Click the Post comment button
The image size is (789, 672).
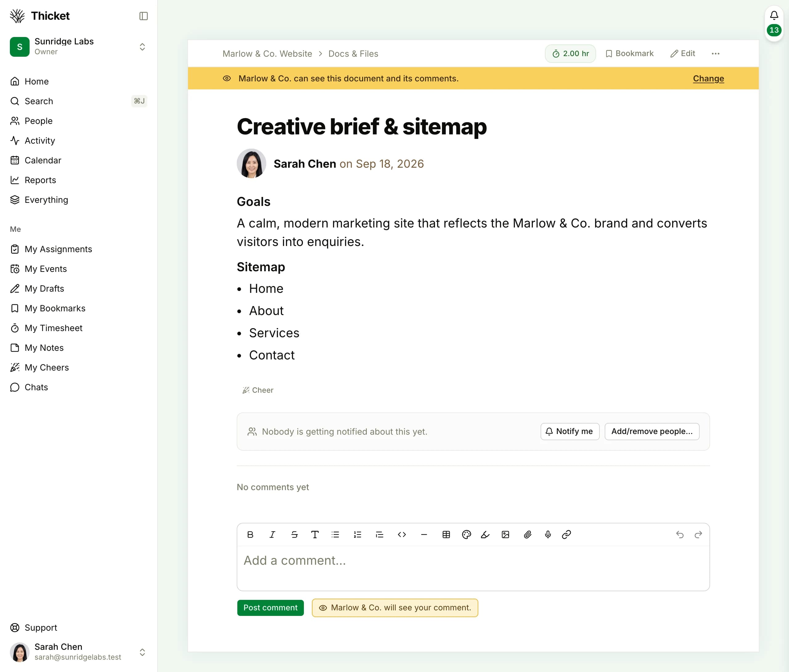(270, 608)
